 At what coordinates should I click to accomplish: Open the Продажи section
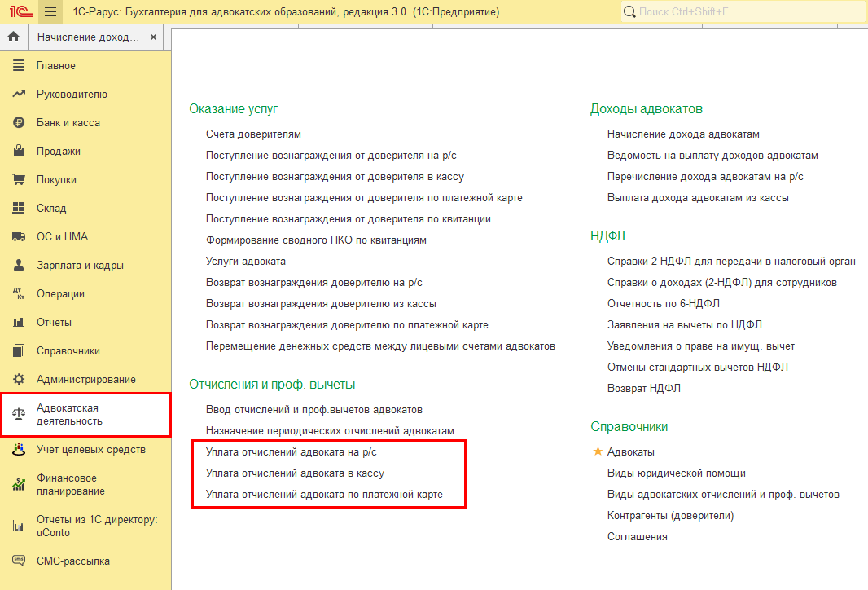click(58, 152)
